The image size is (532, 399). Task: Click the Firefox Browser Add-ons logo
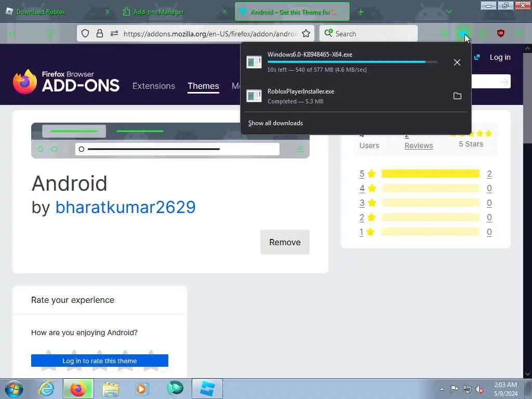click(66, 82)
